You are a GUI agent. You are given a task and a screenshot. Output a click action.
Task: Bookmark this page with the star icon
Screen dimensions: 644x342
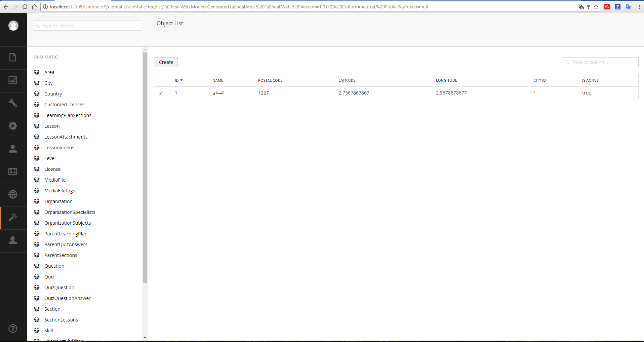[x=596, y=7]
